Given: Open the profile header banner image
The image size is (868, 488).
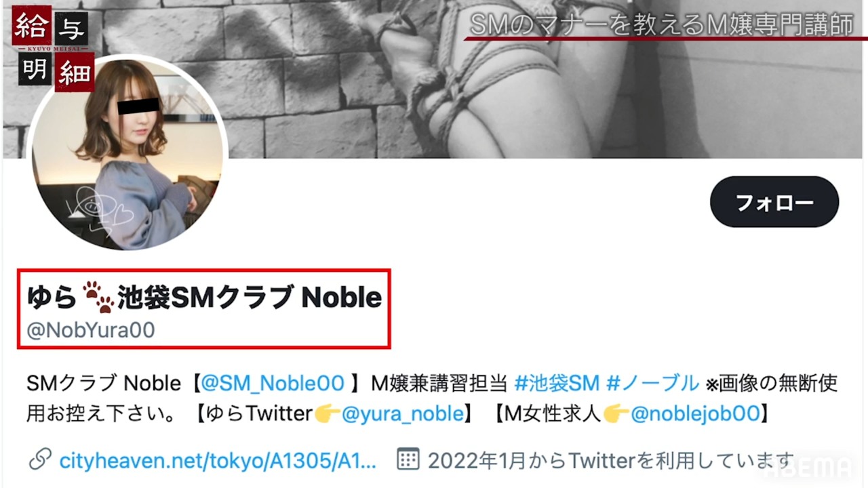Looking at the screenshot, I should tap(434, 79).
